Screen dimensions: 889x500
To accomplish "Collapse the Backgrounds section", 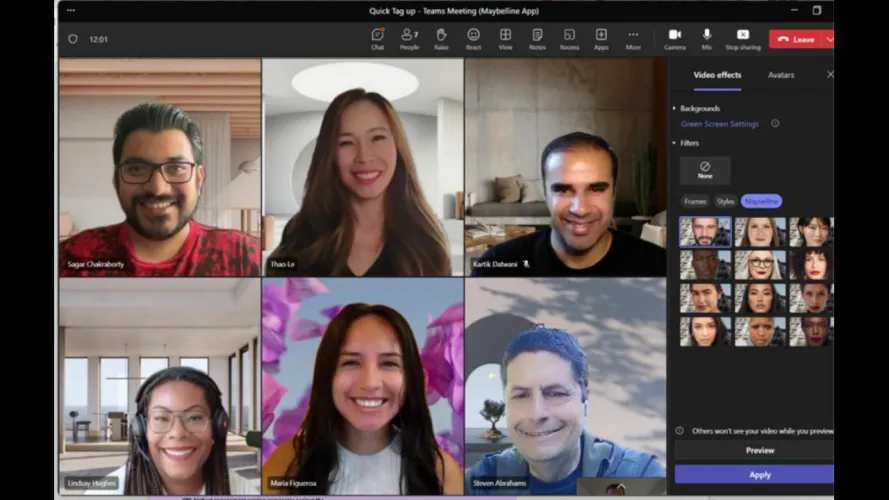I will tap(675, 108).
